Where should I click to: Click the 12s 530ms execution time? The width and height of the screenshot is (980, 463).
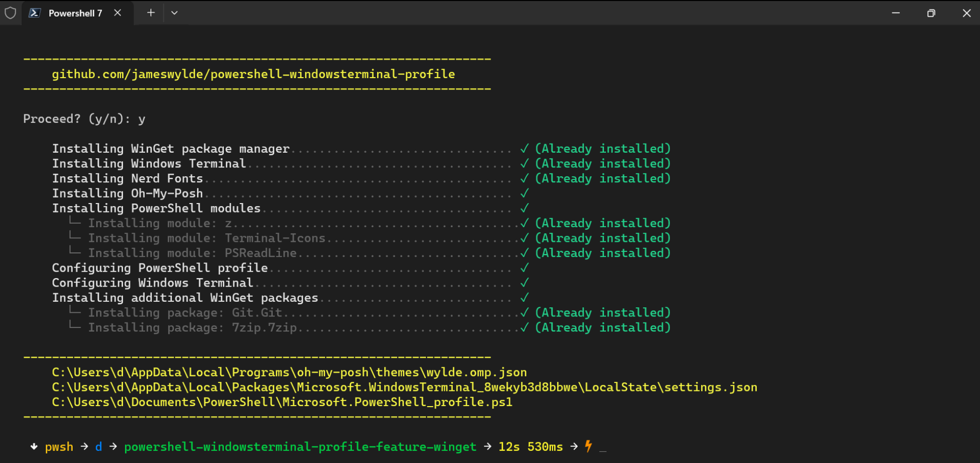pos(530,447)
